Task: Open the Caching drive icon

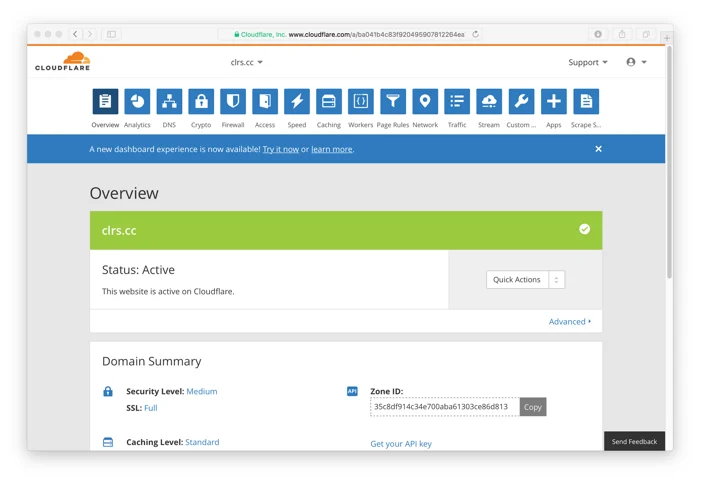Action: [x=329, y=101]
